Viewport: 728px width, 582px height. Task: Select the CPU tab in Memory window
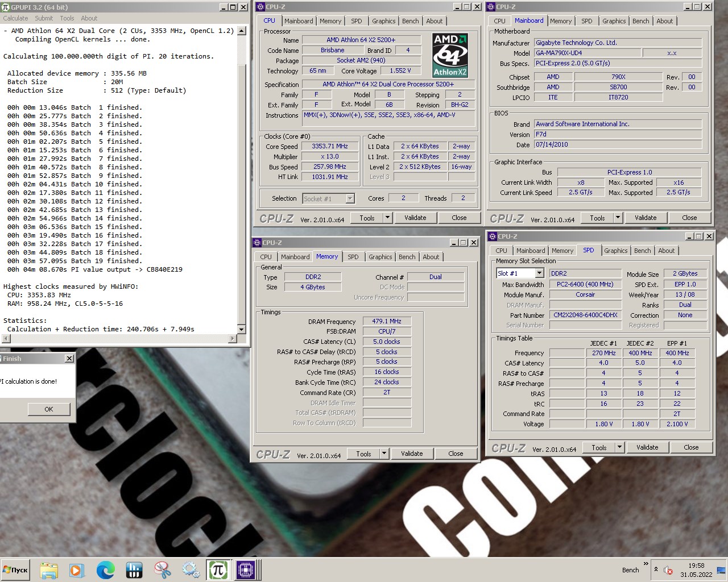point(266,257)
